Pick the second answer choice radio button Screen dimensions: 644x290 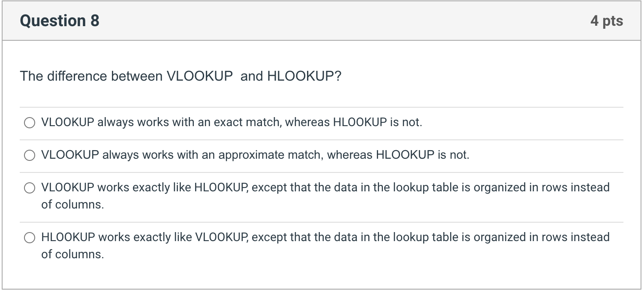pyautogui.click(x=30, y=155)
